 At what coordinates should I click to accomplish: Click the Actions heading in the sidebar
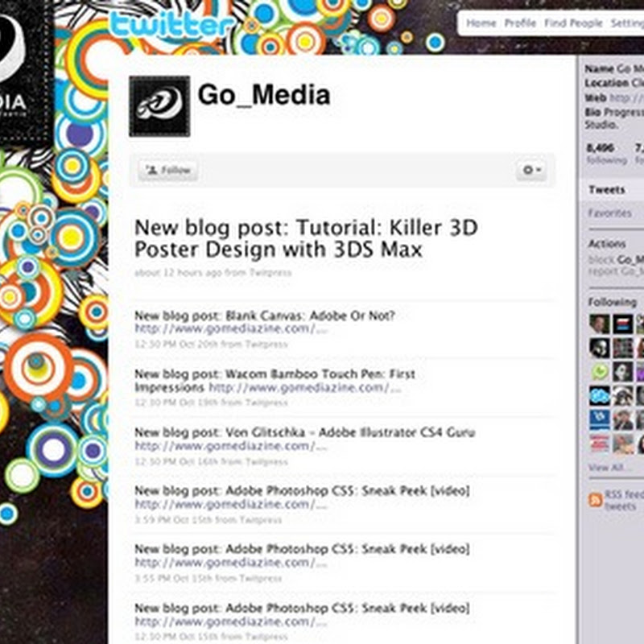pyautogui.click(x=607, y=244)
